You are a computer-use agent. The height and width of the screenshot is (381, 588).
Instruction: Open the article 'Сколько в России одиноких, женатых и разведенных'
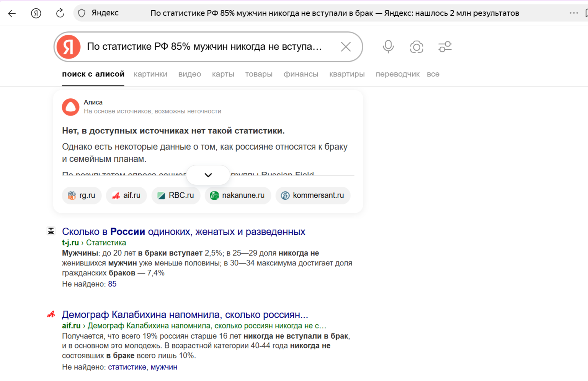click(x=183, y=231)
